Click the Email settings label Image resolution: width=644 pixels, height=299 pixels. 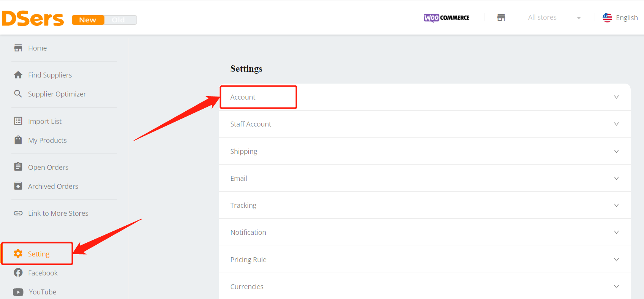click(x=238, y=178)
